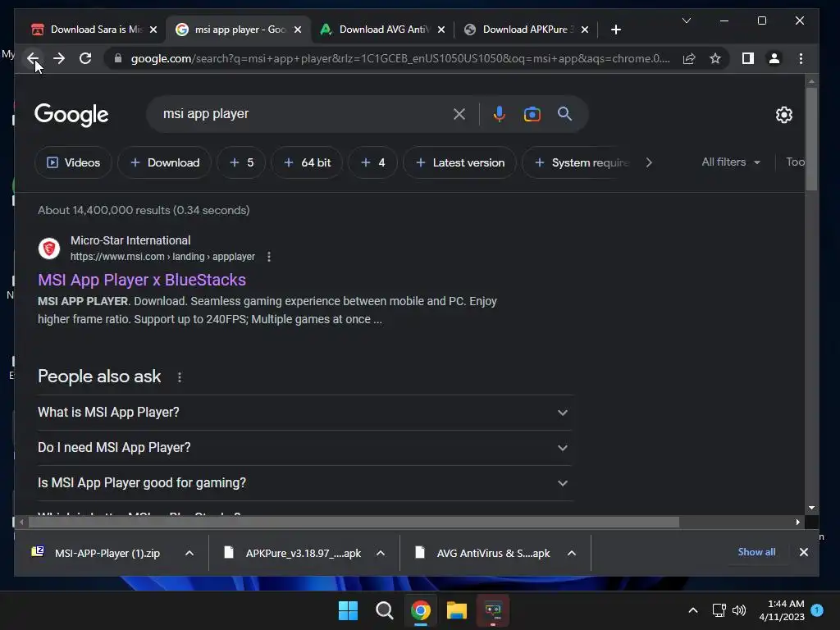The image size is (840, 630).
Task: Open menu for the APKPure apk download
Action: tap(381, 554)
